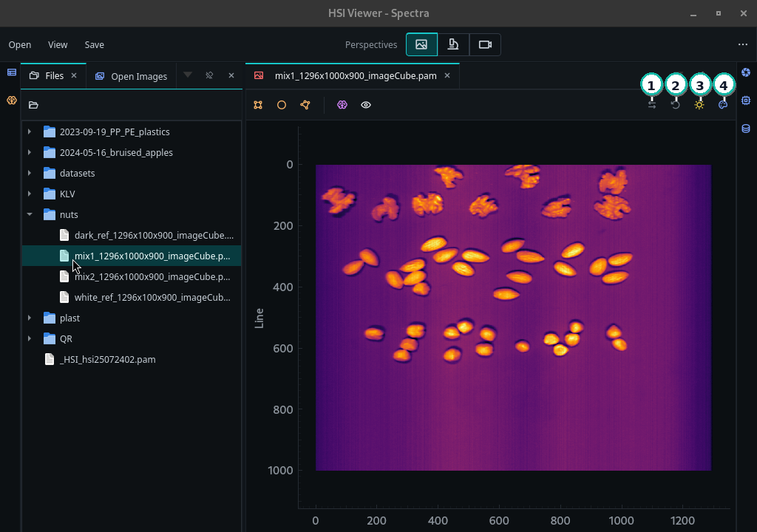This screenshot has width=757, height=532.
Task: Click the purple brain icon in toolbar
Action: pyautogui.click(x=342, y=105)
